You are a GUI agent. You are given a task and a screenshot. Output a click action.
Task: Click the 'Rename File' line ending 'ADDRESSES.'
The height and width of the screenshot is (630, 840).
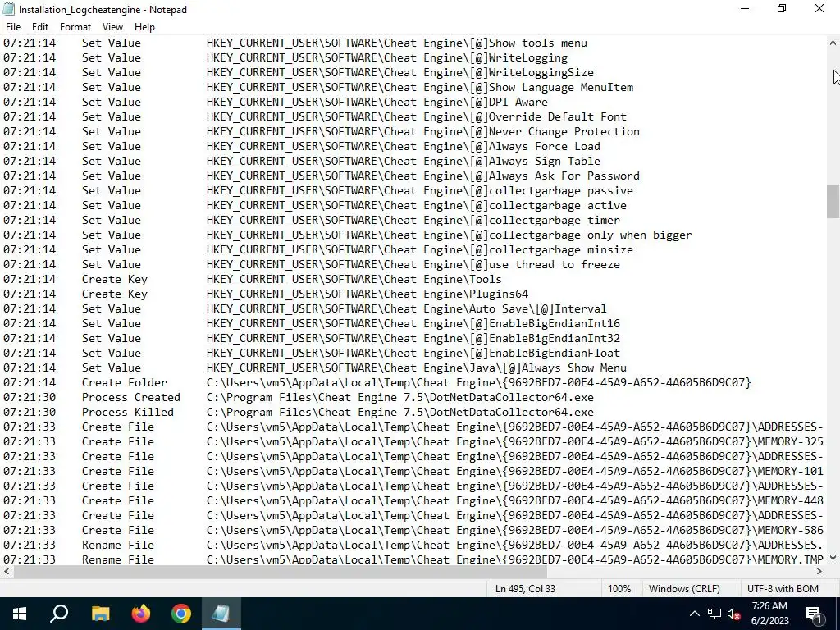click(x=413, y=546)
